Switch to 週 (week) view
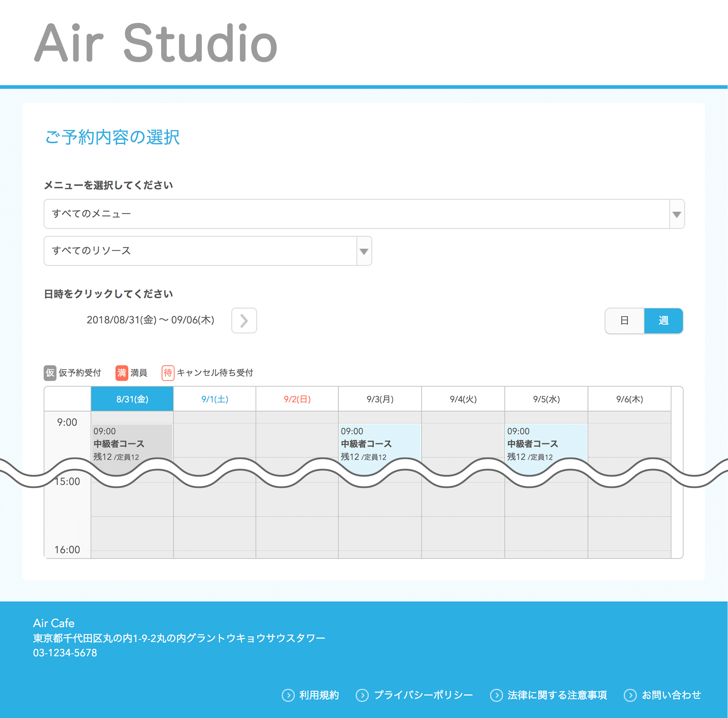 tap(664, 321)
